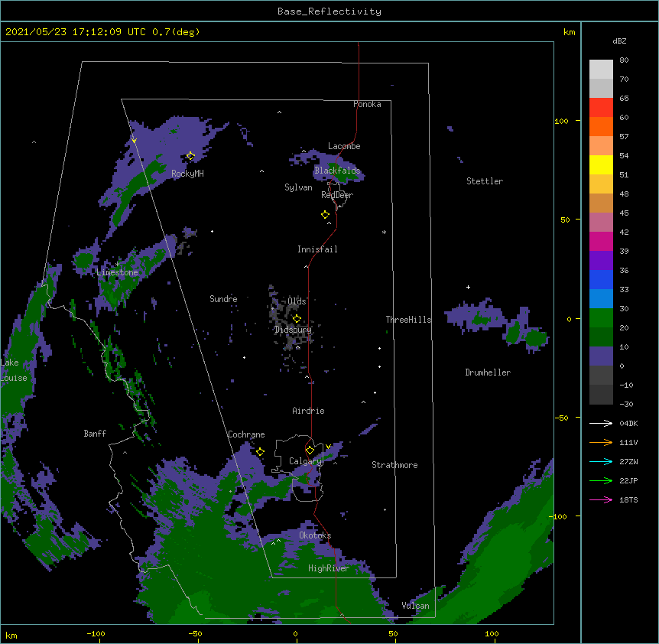Click the yellow diamond marker near RockyMH
Image resolution: width=659 pixels, height=644 pixels.
click(190, 156)
